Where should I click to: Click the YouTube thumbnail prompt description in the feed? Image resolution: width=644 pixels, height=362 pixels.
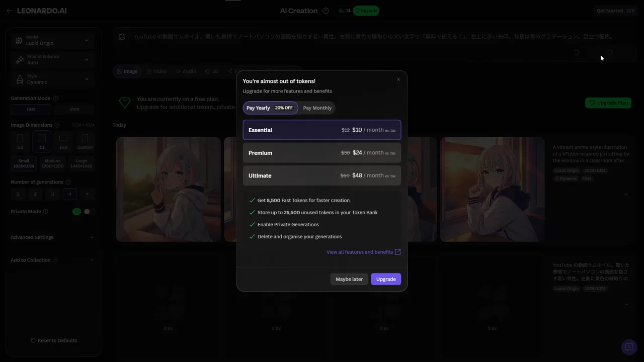[591, 271]
